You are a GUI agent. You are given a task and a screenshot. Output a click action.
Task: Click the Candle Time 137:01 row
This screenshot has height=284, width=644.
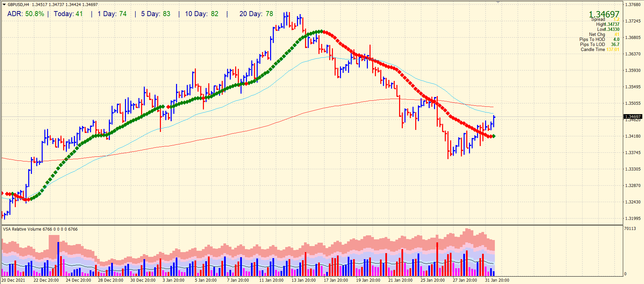(600, 49)
